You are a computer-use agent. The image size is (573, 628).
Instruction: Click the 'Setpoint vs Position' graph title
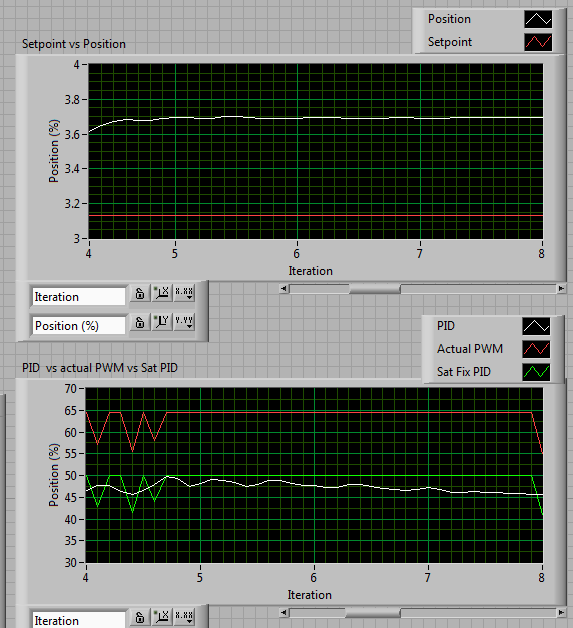(x=74, y=44)
